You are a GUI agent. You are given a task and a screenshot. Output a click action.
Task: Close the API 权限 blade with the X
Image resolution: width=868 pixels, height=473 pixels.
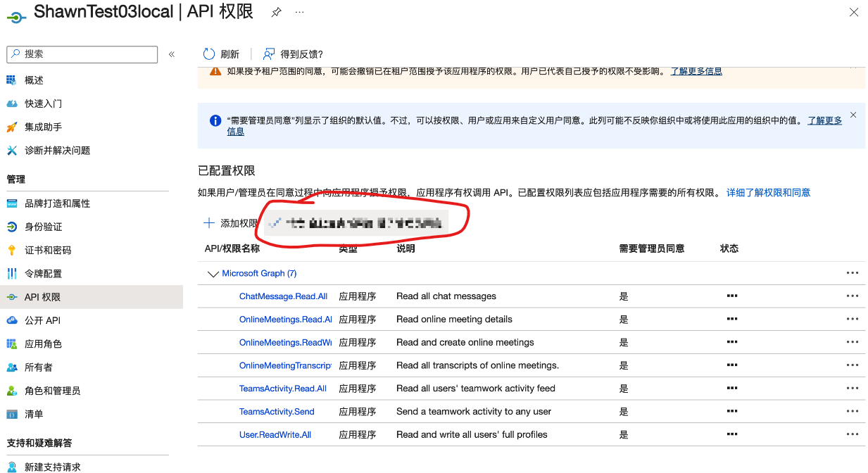854,12
